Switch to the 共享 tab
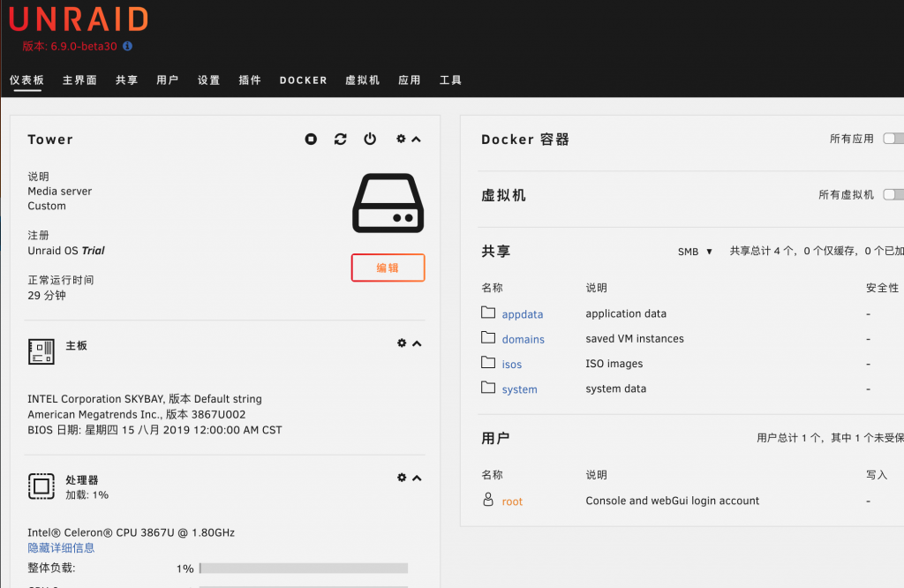 127,80
